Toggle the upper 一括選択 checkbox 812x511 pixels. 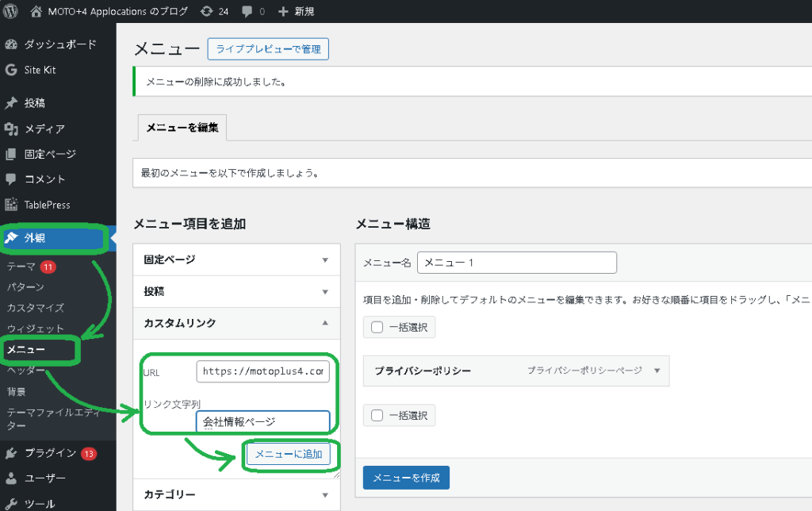coord(377,327)
